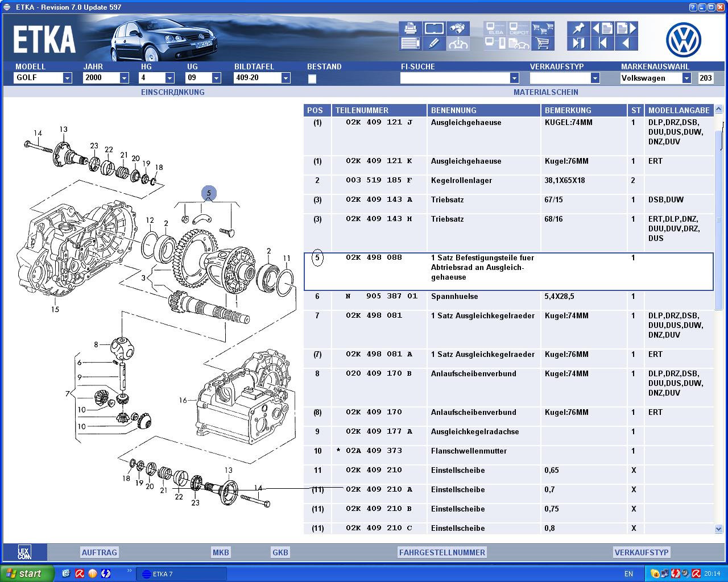Open the single shopping cart icon
728x582 pixels.
543,43
